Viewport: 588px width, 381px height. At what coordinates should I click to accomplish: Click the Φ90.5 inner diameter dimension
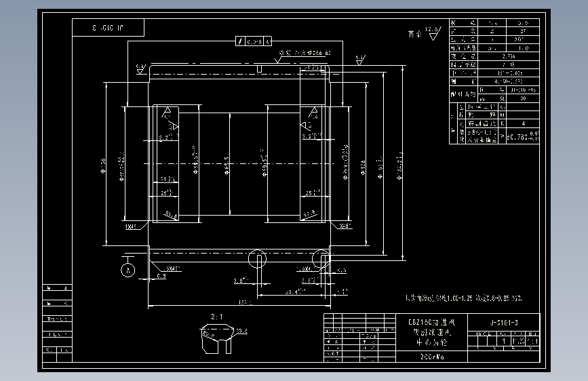coord(264,163)
